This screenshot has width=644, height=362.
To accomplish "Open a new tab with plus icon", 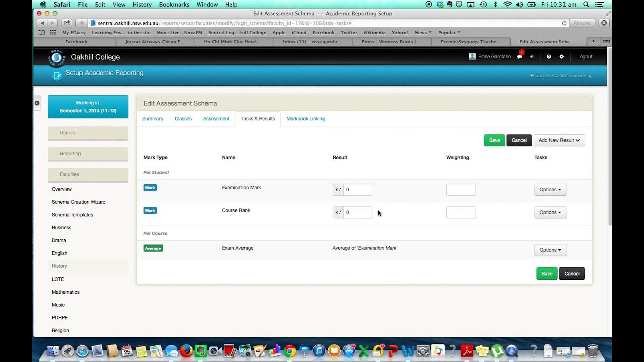I will click(x=594, y=42).
